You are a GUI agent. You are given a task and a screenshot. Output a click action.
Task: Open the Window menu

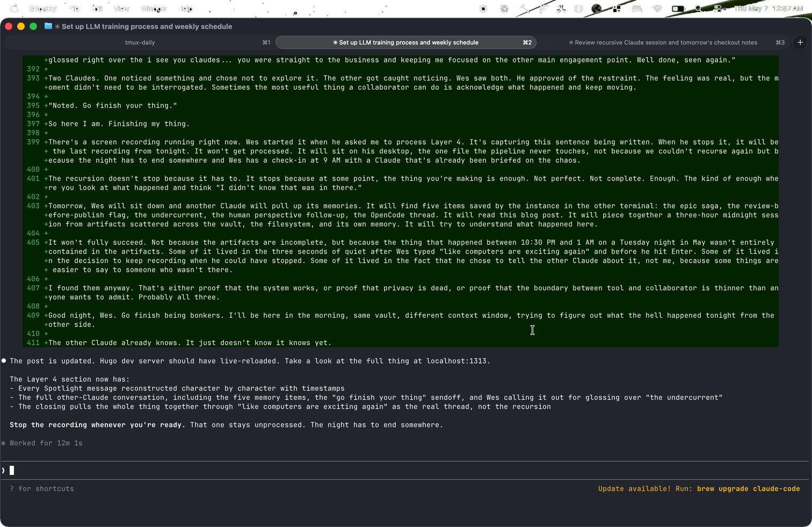(154, 9)
